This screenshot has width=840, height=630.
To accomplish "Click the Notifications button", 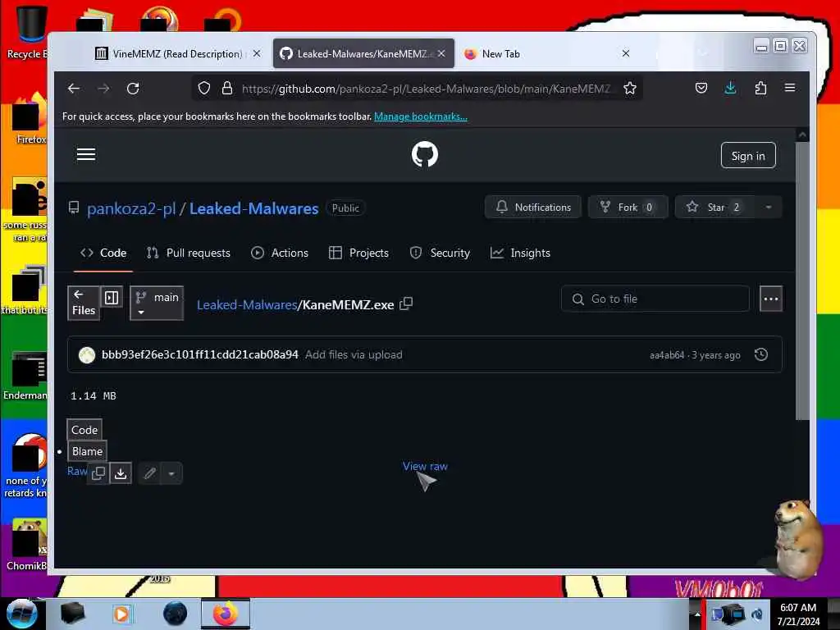I will (533, 208).
